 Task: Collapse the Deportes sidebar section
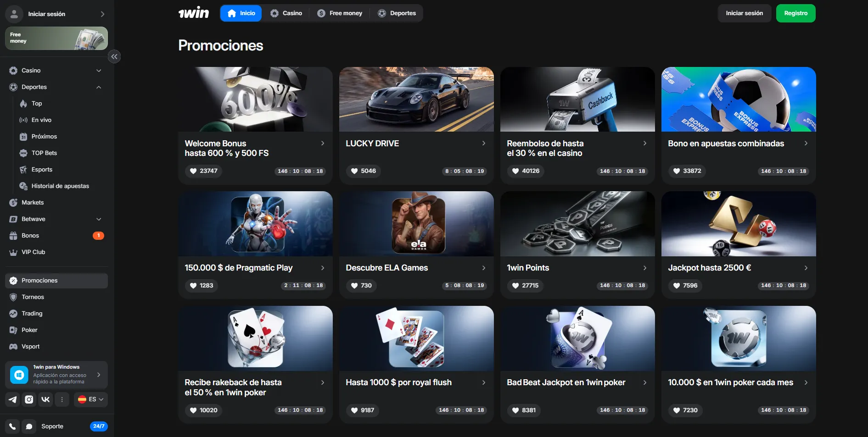click(x=99, y=87)
